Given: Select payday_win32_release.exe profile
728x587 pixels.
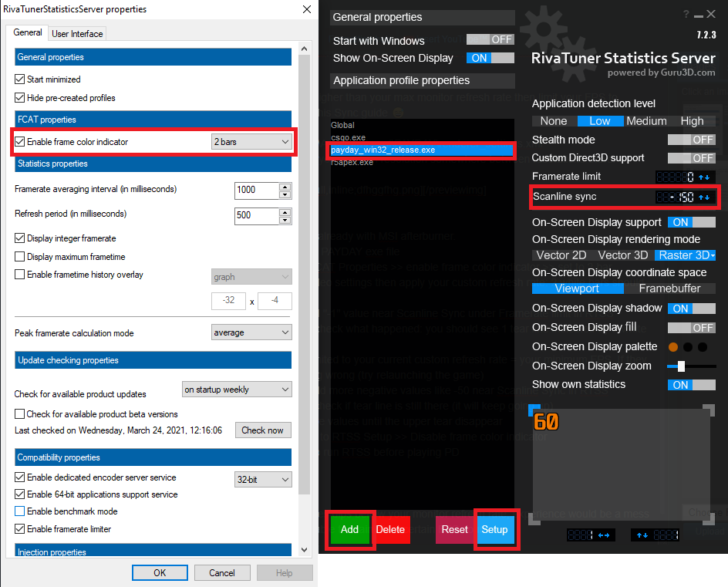Looking at the screenshot, I should point(422,150).
